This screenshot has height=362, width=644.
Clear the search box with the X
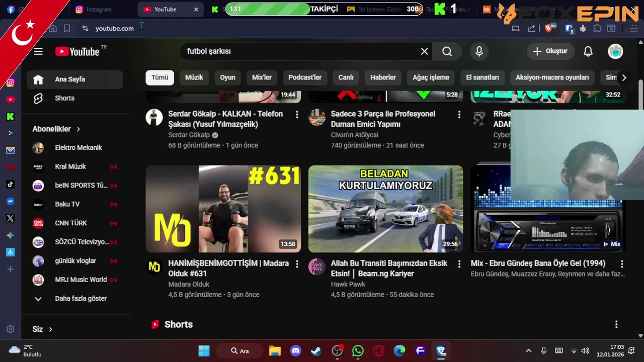[425, 51]
